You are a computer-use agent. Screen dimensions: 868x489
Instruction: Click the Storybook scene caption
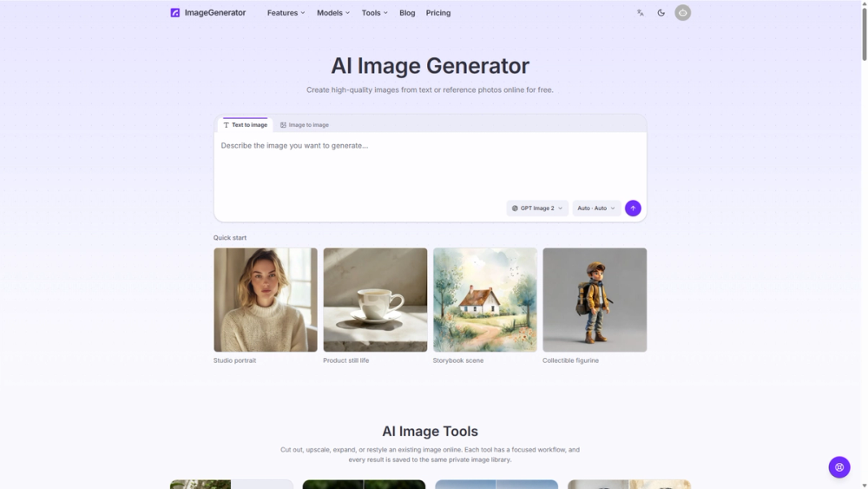[x=457, y=360]
